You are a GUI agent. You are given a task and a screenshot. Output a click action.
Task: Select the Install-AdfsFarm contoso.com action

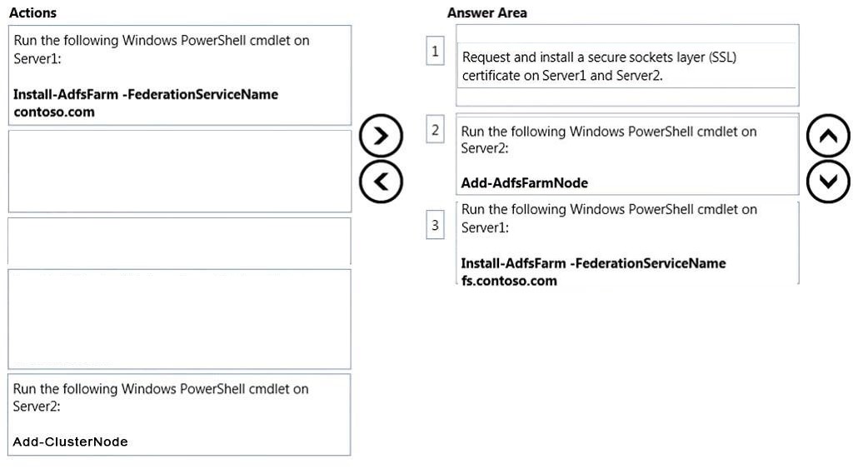click(179, 75)
